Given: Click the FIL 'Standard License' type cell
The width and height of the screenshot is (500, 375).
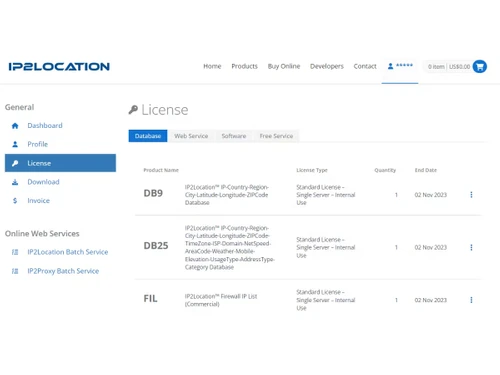Looking at the screenshot, I should tap(326, 300).
